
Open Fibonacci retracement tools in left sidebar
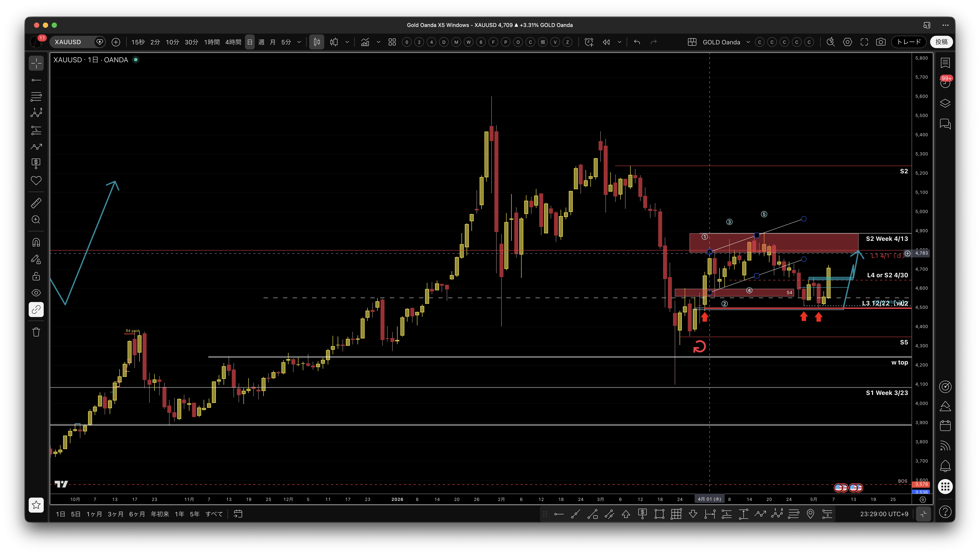point(36,96)
